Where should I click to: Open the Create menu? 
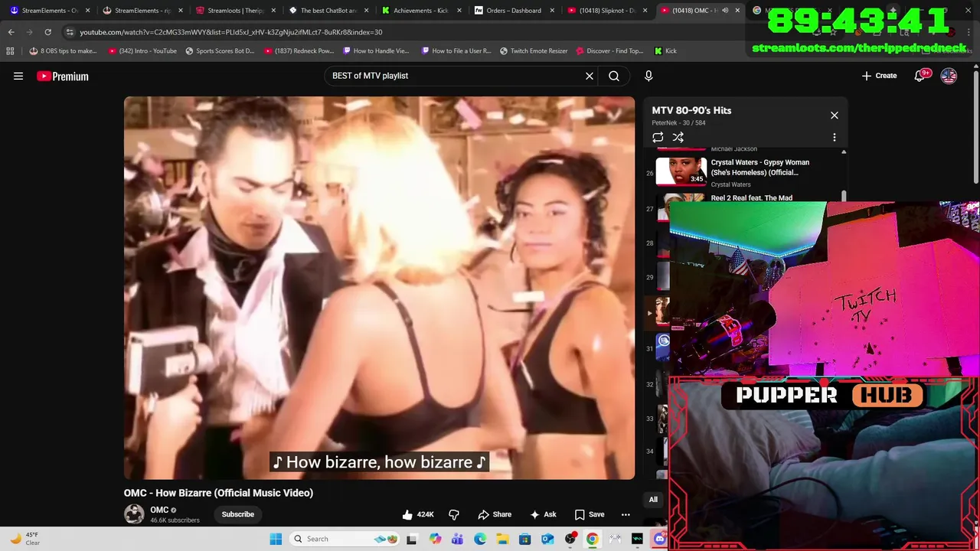879,76
